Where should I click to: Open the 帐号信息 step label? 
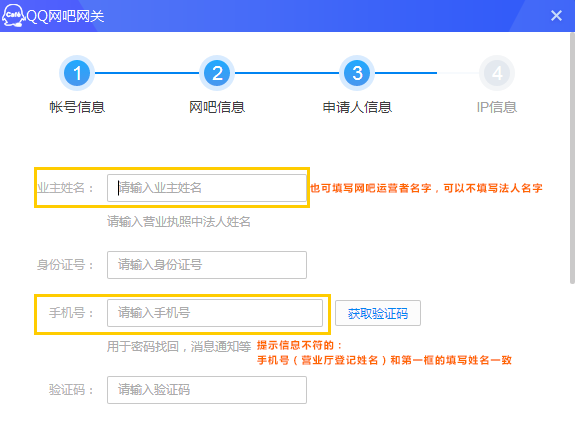point(77,107)
